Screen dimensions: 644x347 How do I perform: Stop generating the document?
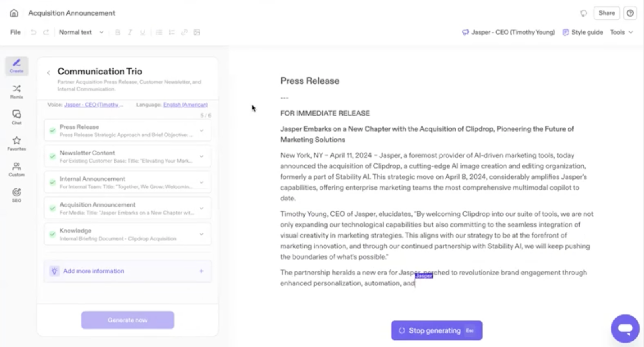[437, 330]
